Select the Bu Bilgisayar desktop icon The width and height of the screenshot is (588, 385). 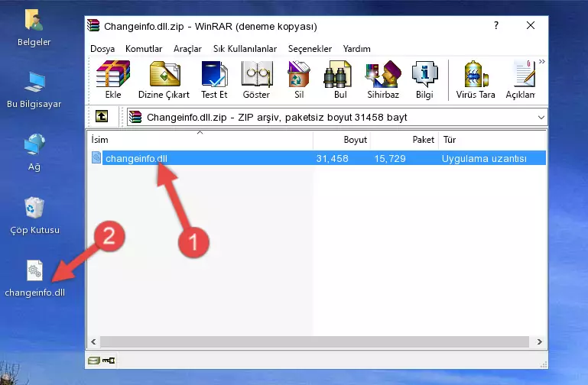click(34, 90)
